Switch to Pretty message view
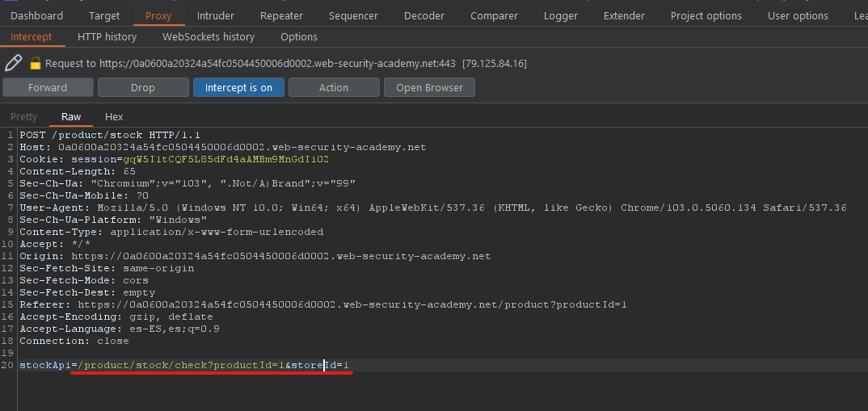This screenshot has width=868, height=411. [x=23, y=117]
